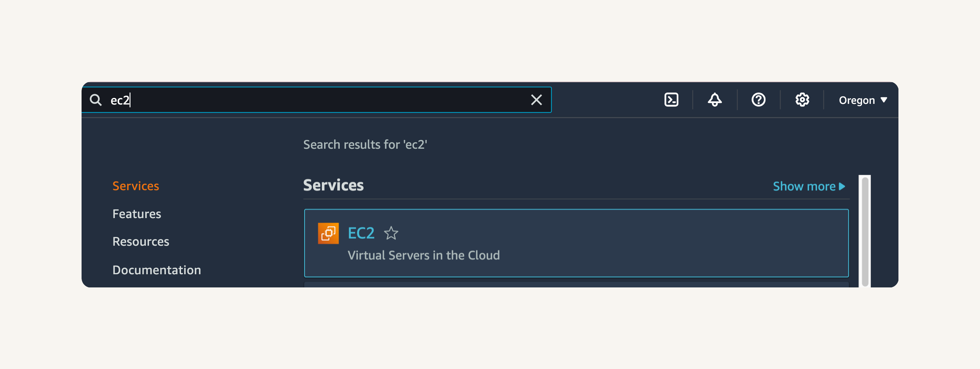Screen dimensions: 980x369
Task: Click the search magnifier icon
Action: point(95,100)
